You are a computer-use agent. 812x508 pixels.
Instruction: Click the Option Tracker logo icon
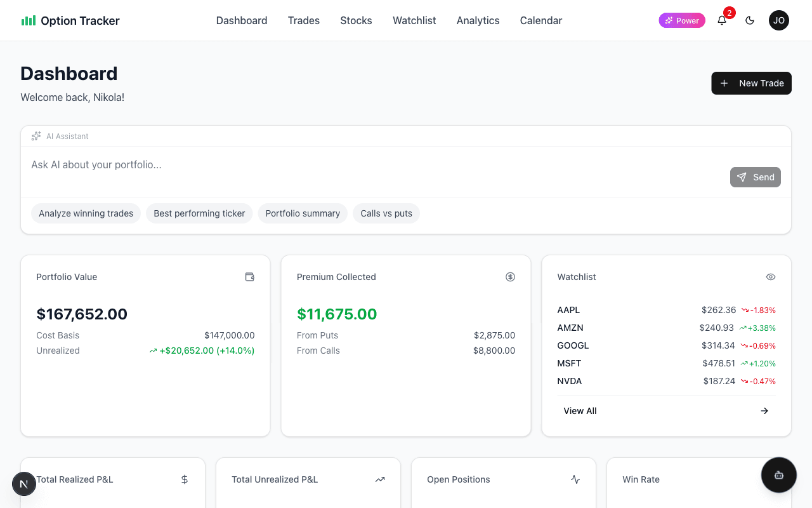pyautogui.click(x=29, y=20)
